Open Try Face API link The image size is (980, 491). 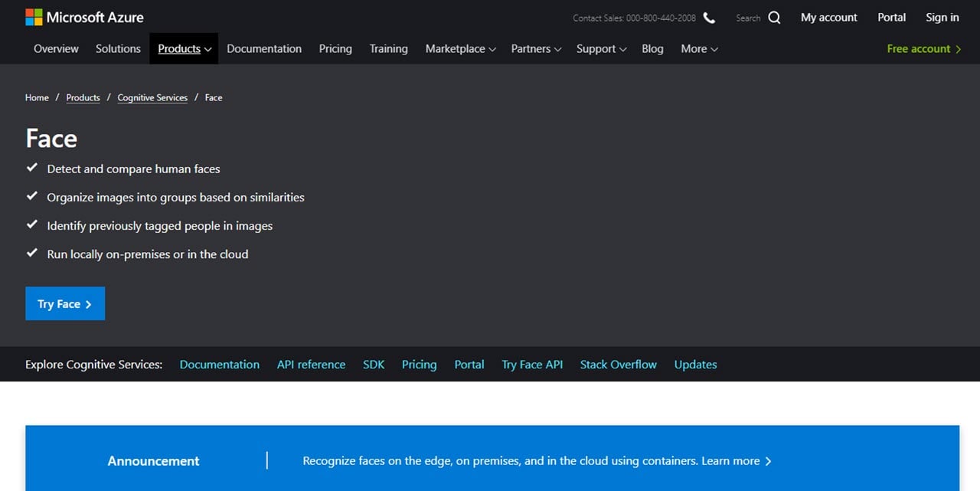point(532,364)
